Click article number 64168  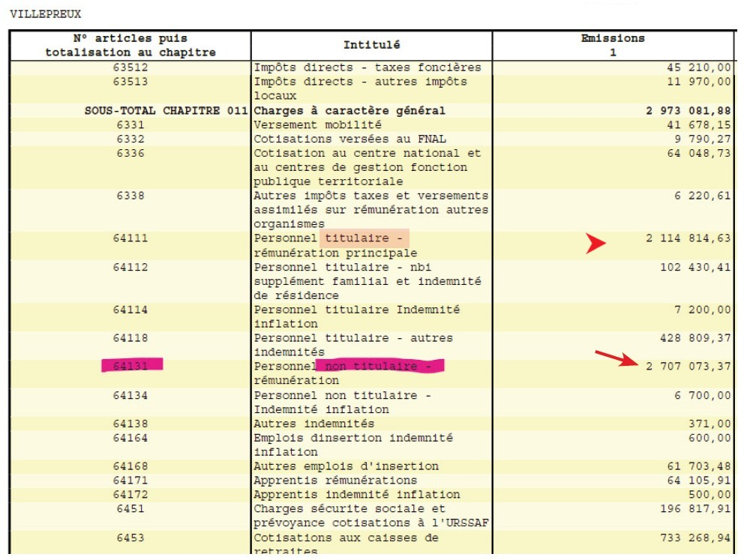click(130, 466)
